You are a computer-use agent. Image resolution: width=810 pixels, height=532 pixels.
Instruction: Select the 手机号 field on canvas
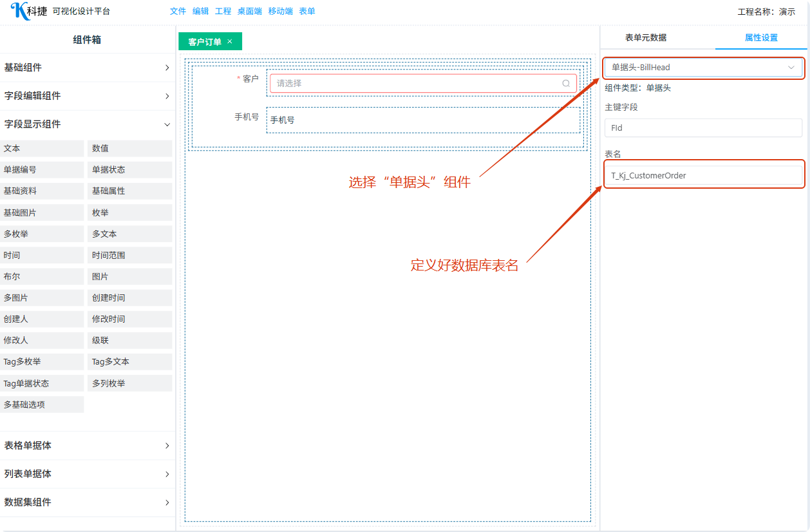[x=423, y=120]
